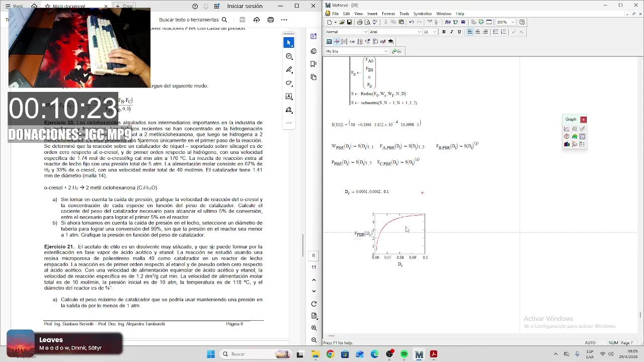Insert a 3D scatter plot from Graph palette
The image size is (644, 362).
pyautogui.click(x=574, y=144)
